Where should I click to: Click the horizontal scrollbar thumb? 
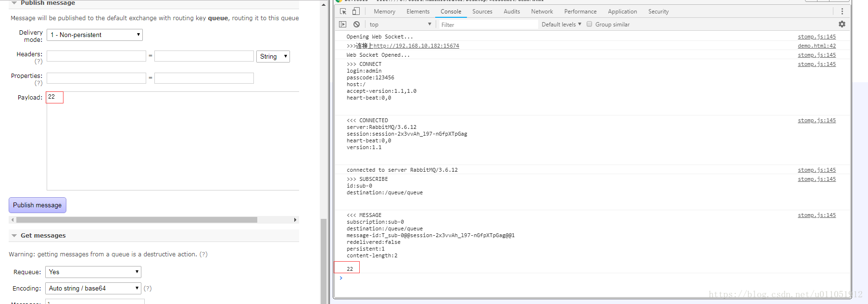pyautogui.click(x=137, y=220)
